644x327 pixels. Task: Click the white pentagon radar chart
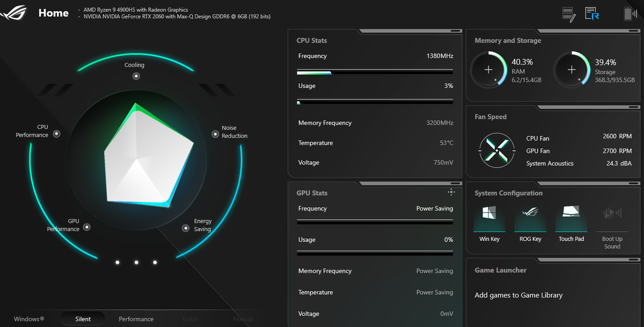(x=148, y=156)
